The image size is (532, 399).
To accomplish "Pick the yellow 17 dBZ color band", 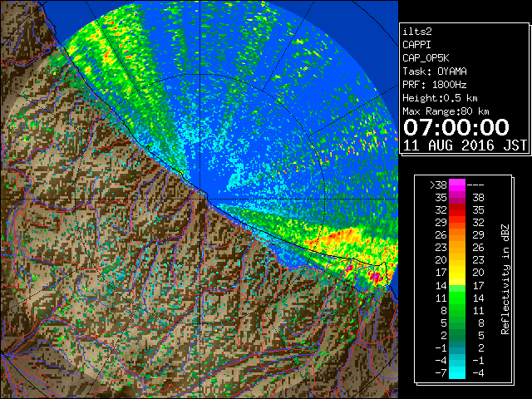I will point(457,273).
